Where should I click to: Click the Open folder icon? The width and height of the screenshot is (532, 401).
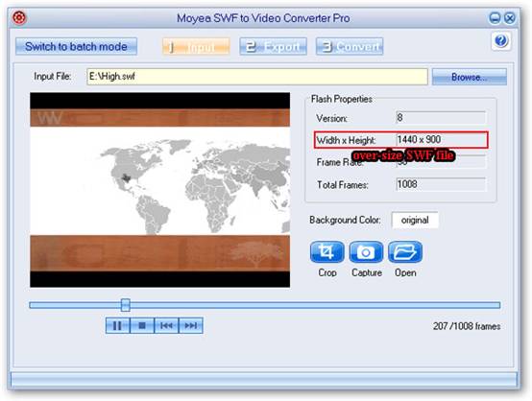coord(405,252)
